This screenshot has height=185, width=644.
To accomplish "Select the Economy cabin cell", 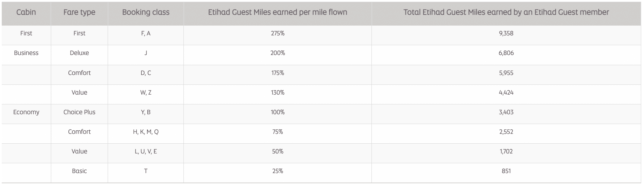I will click(x=26, y=112).
